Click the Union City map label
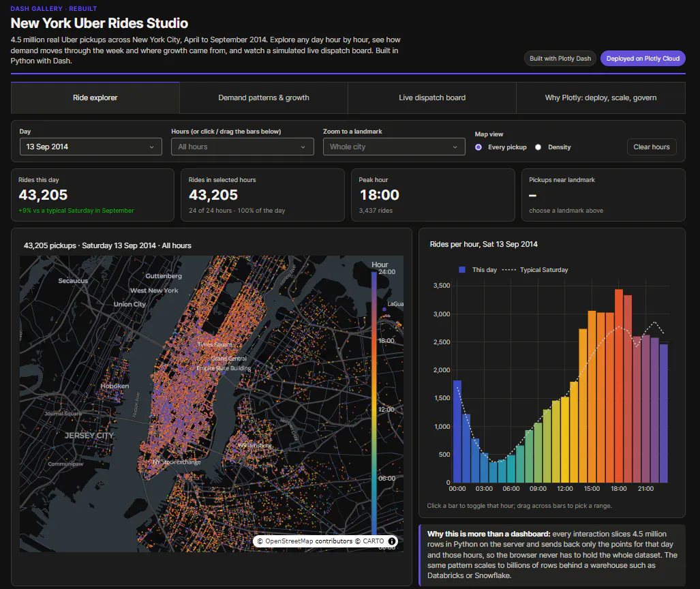 [x=130, y=304]
